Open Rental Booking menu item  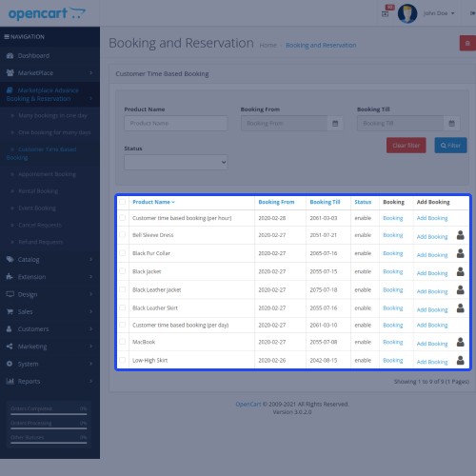coord(38,191)
